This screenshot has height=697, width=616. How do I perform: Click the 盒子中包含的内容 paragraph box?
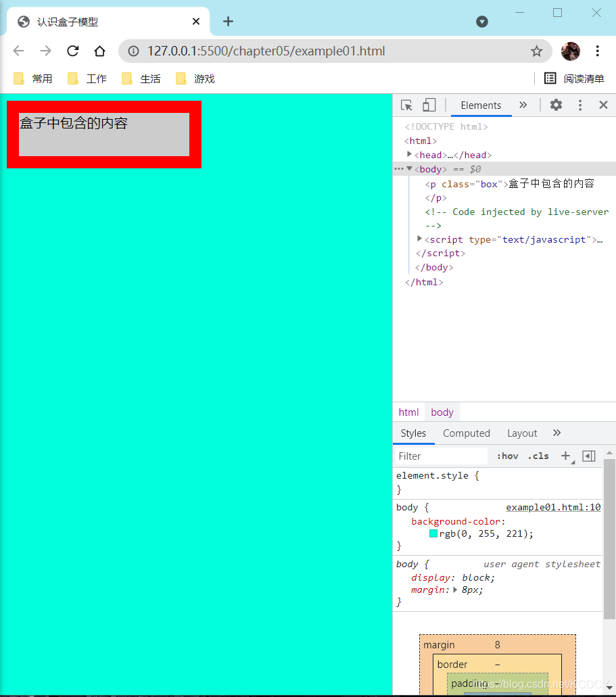[x=104, y=135]
